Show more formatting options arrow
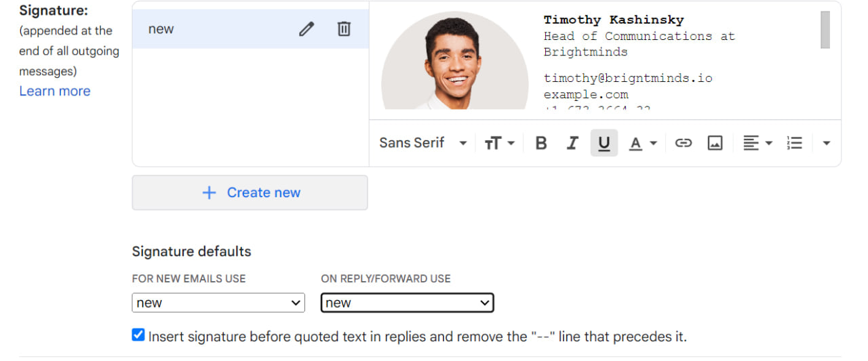This screenshot has width=868, height=361. coord(826,143)
